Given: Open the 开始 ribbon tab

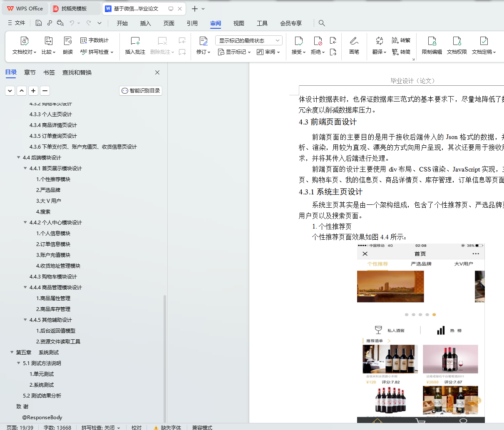Looking at the screenshot, I should 122,23.
